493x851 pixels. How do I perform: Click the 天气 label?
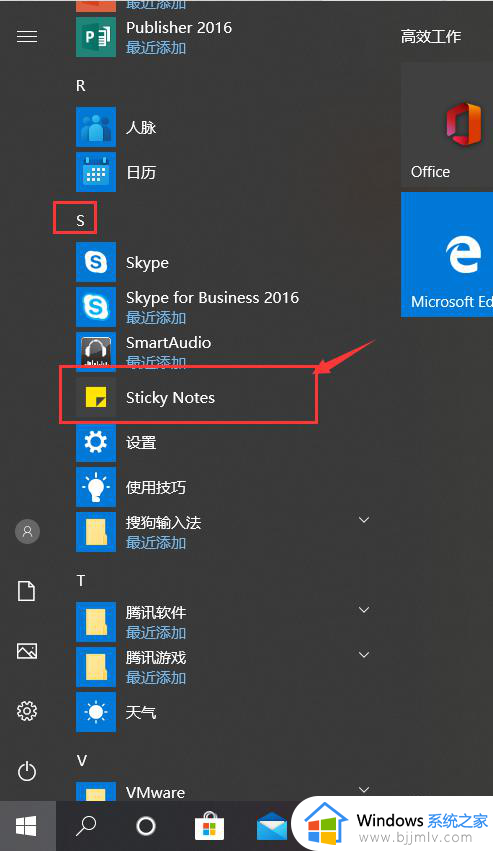click(x=141, y=712)
